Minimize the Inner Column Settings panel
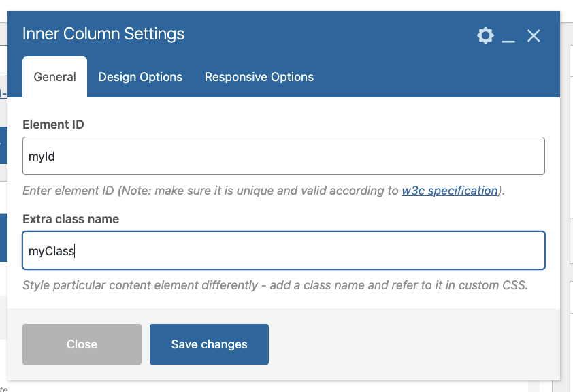Viewport: 573px width, 392px height. coord(508,36)
